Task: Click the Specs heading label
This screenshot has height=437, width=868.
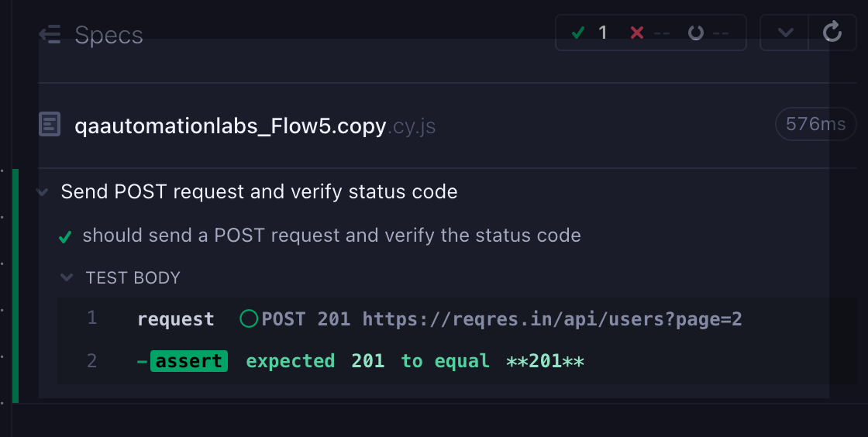Action: (109, 36)
